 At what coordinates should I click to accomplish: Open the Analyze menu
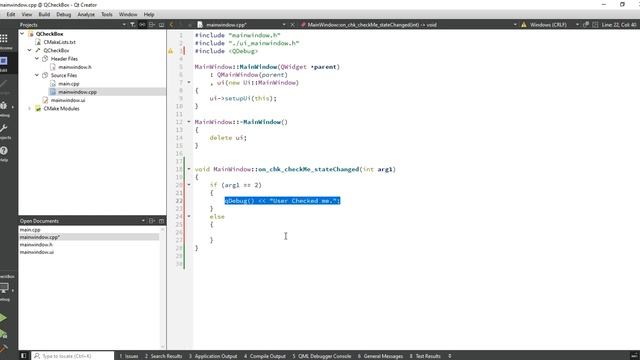click(86, 14)
